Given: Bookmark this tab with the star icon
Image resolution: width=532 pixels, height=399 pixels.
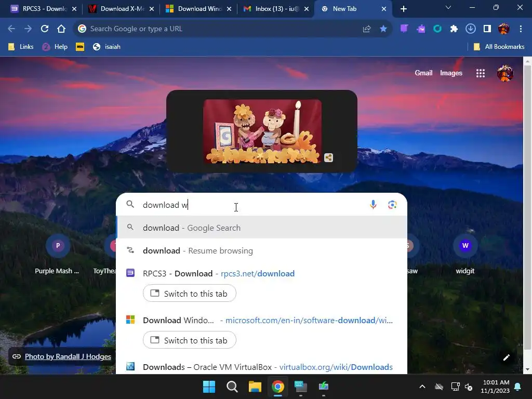Looking at the screenshot, I should click(x=383, y=29).
